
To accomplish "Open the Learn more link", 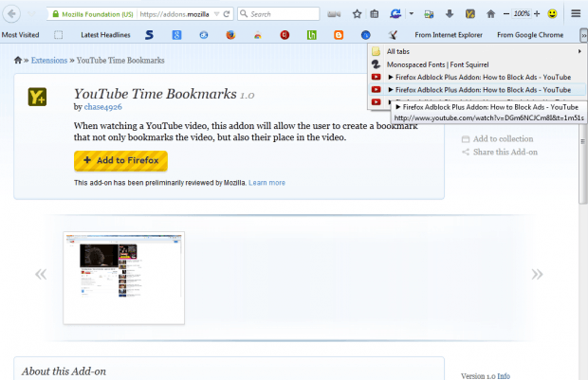I will [266, 183].
